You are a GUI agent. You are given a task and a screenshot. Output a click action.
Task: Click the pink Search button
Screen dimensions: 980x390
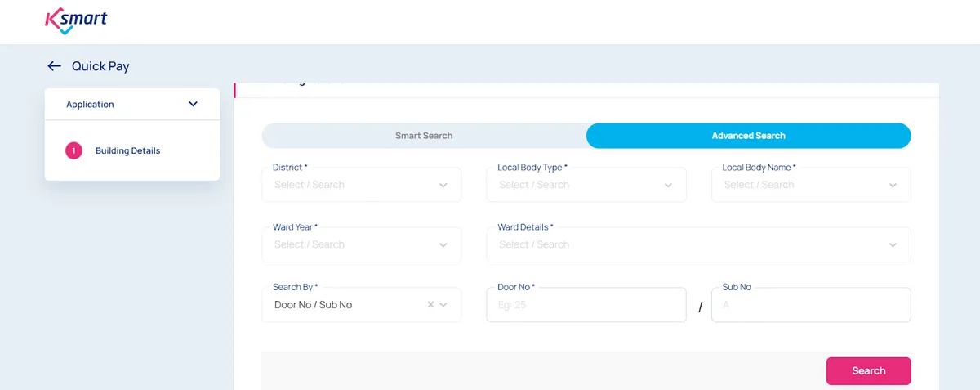click(x=868, y=370)
